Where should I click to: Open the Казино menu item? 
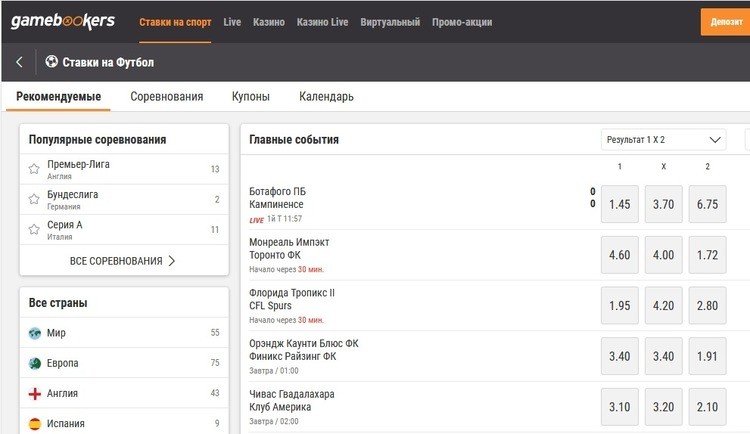coord(269,22)
